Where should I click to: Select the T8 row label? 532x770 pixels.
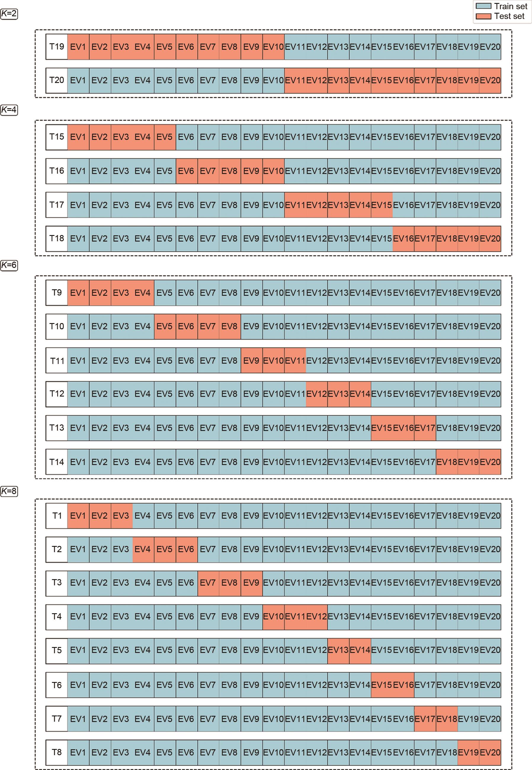(57, 752)
